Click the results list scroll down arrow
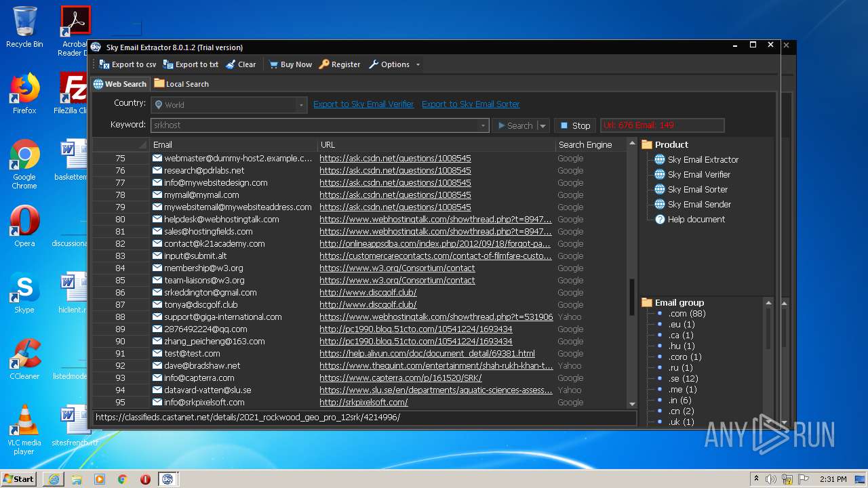The image size is (868, 488). 633,404
